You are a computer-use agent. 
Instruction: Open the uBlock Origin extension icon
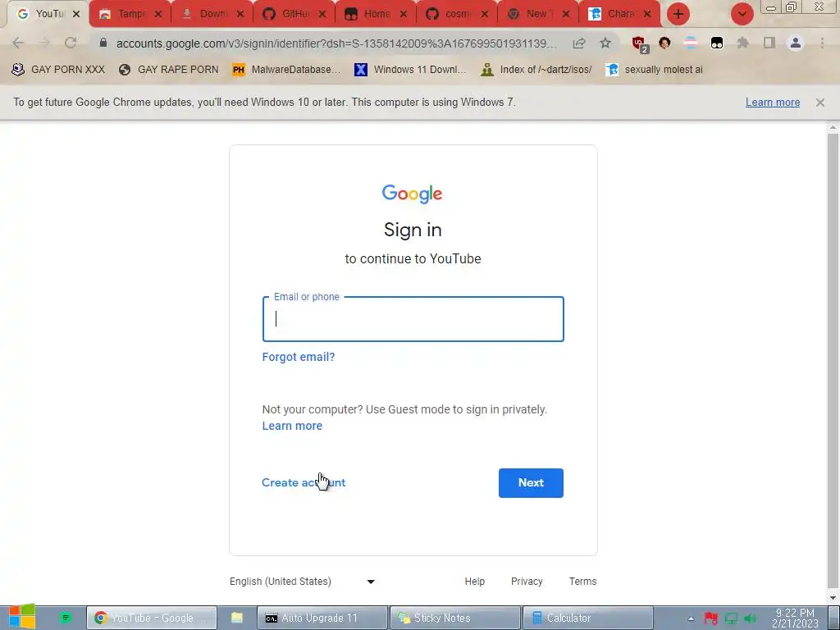[639, 44]
